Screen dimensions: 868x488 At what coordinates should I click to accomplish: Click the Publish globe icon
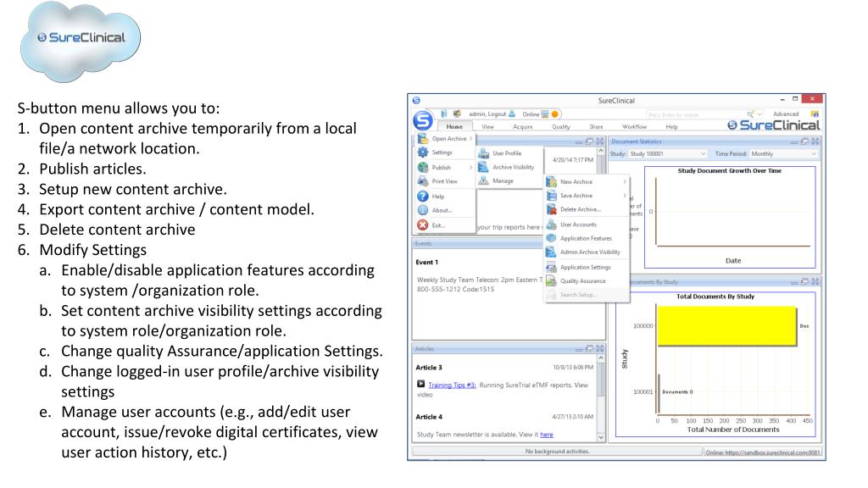423,167
